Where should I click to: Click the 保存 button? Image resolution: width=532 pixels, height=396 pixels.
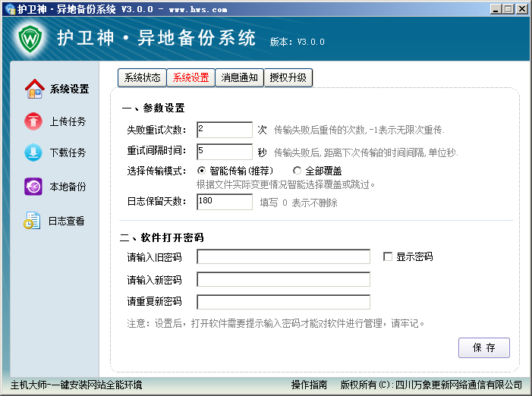483,347
